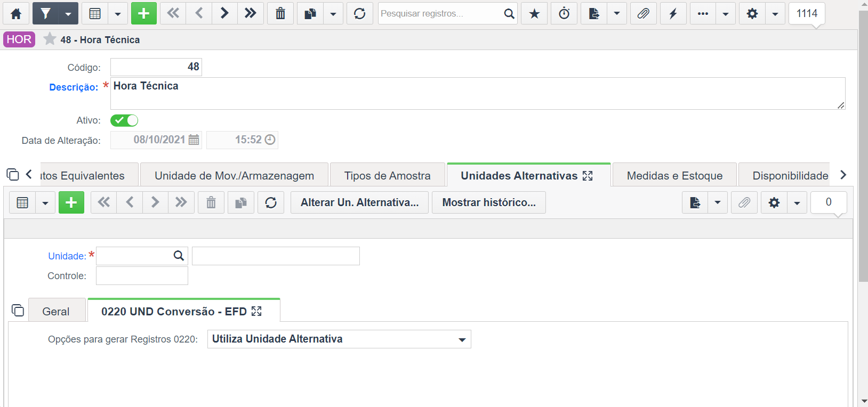Export the record from main toolbar
This screenshot has height=407, width=868.
(x=594, y=13)
